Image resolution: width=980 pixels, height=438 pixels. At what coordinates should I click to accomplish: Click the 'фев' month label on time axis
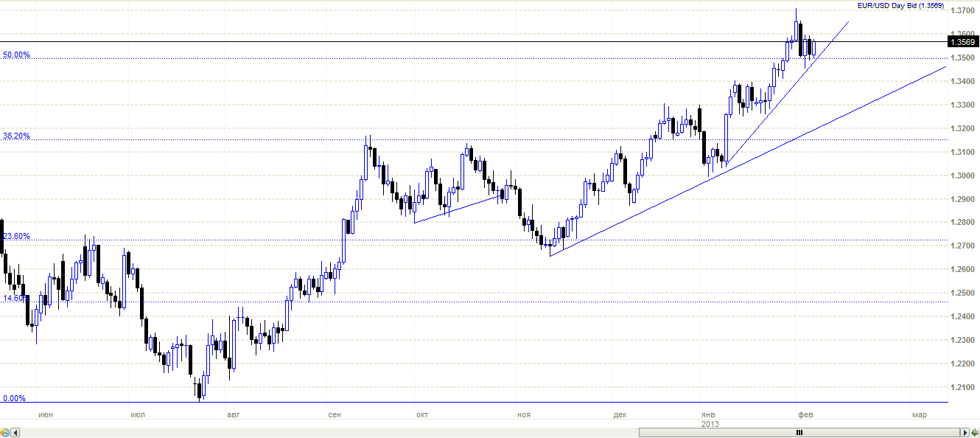tap(805, 415)
